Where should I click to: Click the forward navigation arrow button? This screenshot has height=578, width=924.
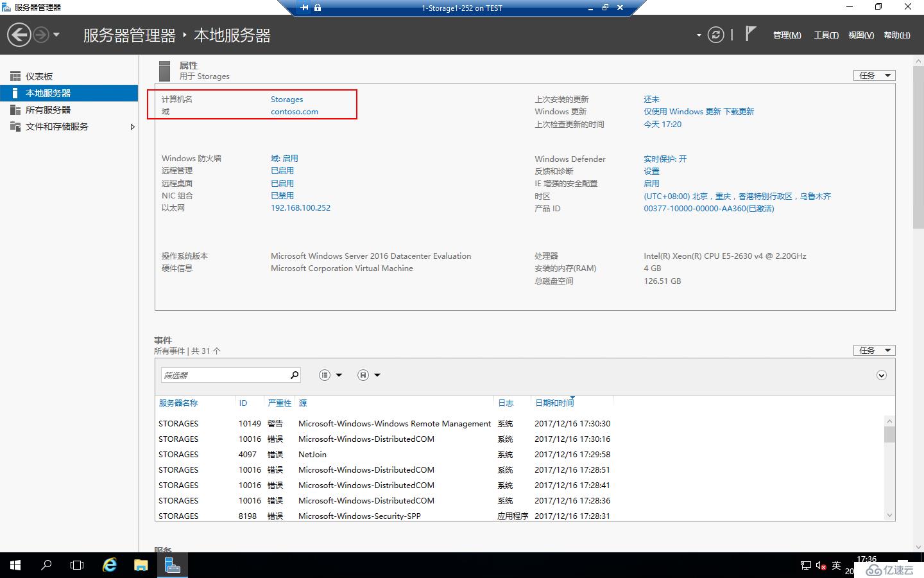click(40, 35)
